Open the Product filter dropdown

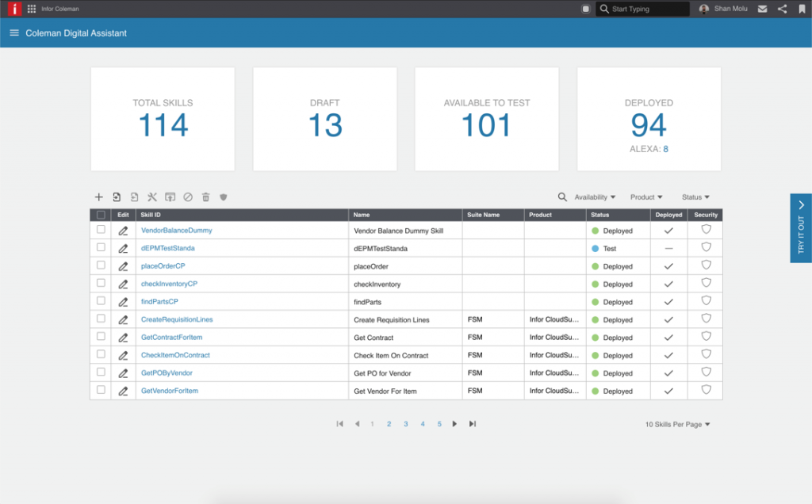pyautogui.click(x=646, y=197)
